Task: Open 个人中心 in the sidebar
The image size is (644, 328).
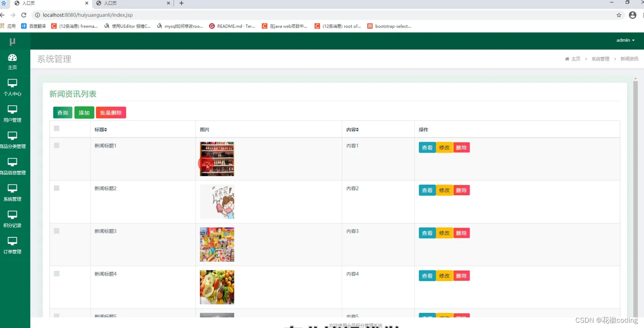Action: click(x=12, y=87)
